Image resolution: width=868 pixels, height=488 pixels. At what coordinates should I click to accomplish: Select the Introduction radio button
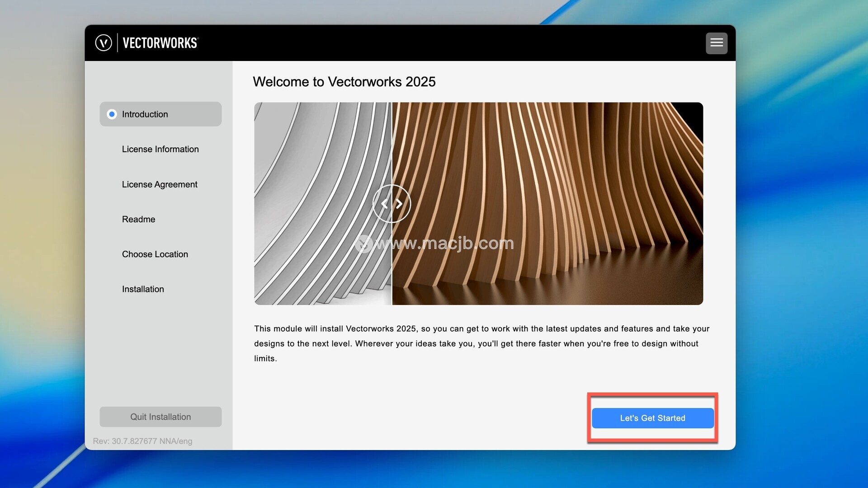[112, 114]
